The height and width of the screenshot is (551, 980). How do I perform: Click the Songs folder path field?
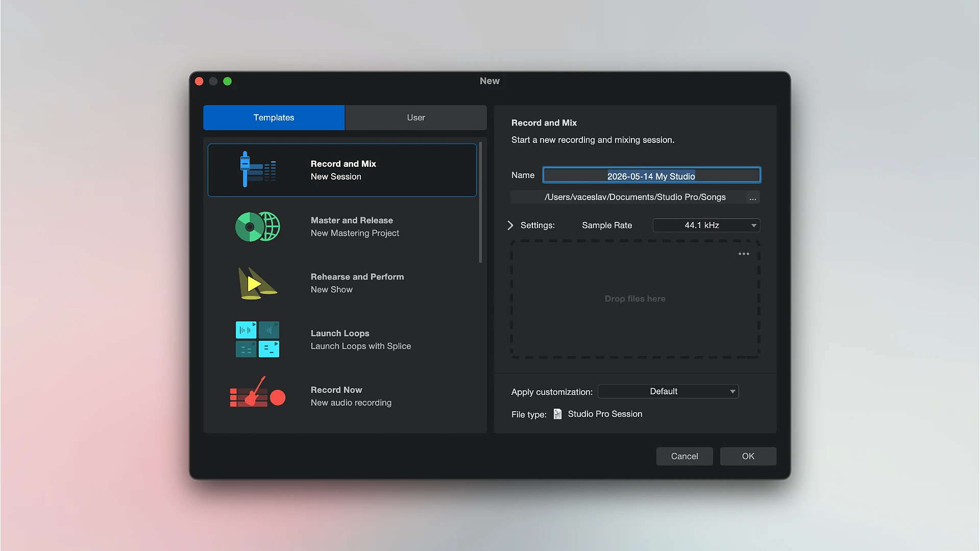[628, 197]
